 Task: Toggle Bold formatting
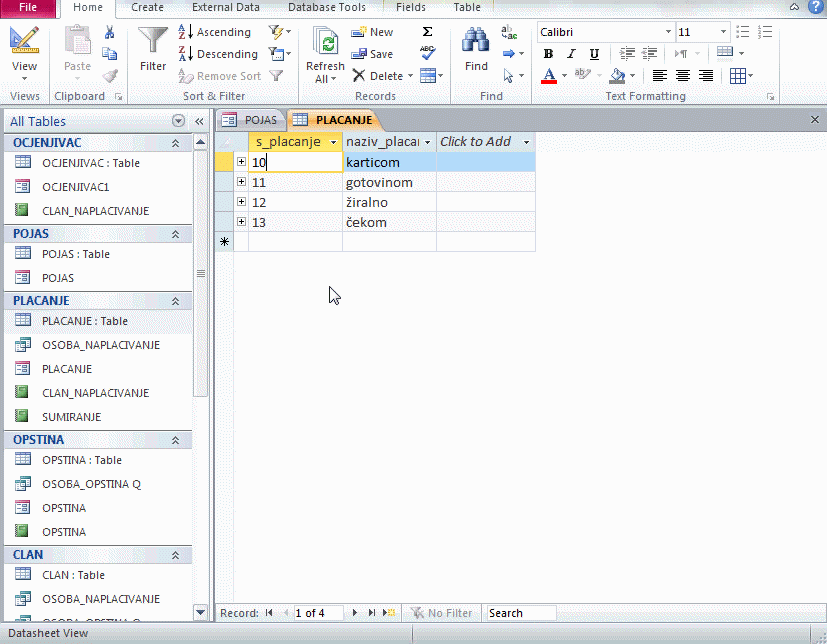[x=549, y=54]
